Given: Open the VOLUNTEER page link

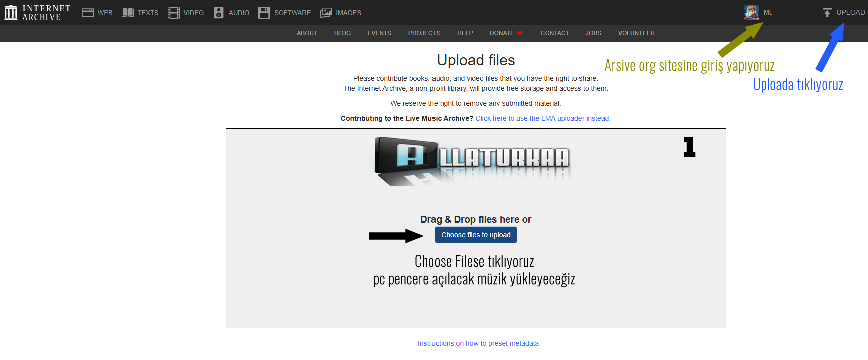Looking at the screenshot, I should tap(636, 33).
